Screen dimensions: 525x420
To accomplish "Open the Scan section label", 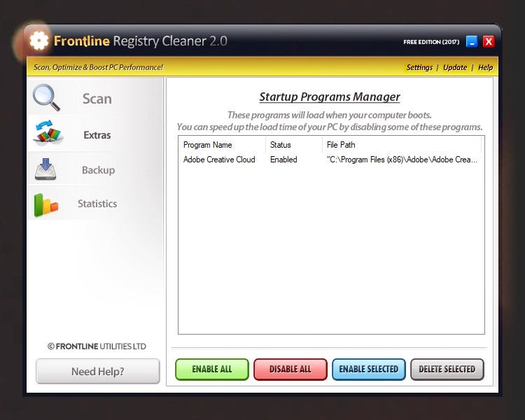I will tap(97, 99).
